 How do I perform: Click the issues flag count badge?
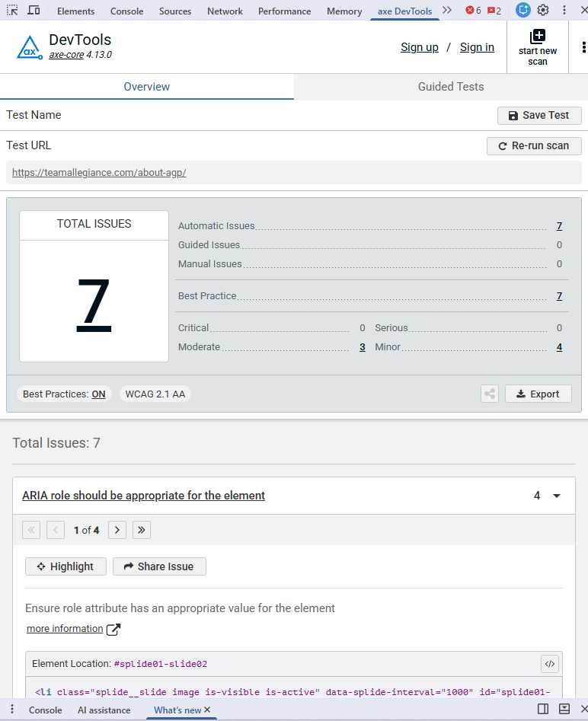click(494, 10)
